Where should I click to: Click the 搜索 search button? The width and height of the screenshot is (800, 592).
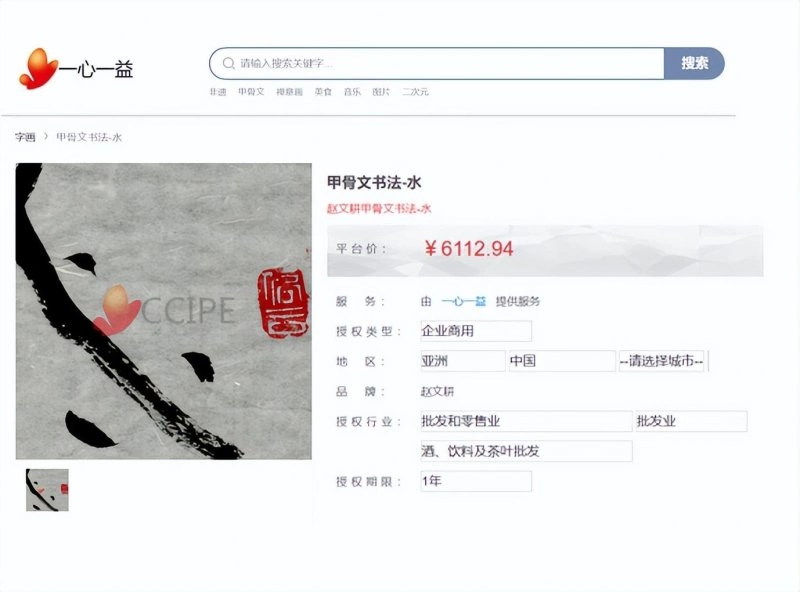point(694,63)
